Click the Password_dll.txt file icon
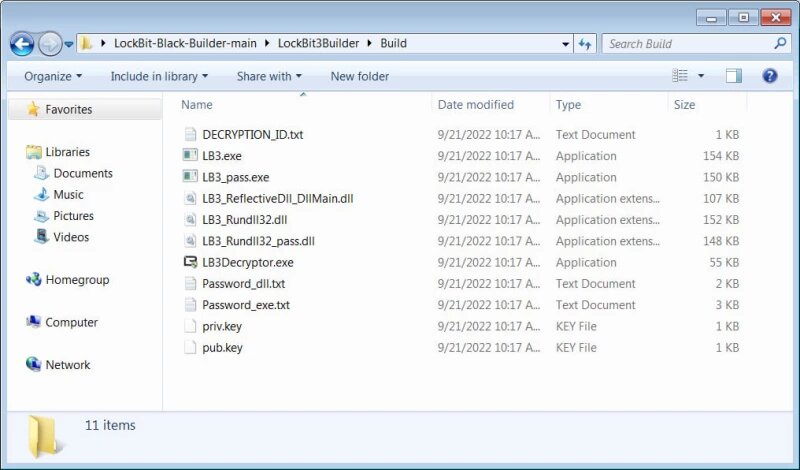Viewport: 800px width, 470px height. click(x=190, y=284)
